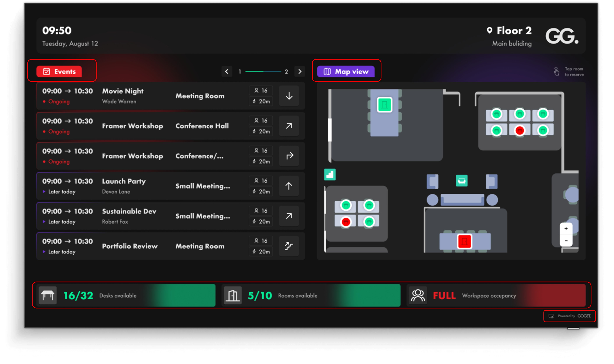This screenshot has height=364, width=614.
Task: Open the Events tab
Action: (x=59, y=72)
